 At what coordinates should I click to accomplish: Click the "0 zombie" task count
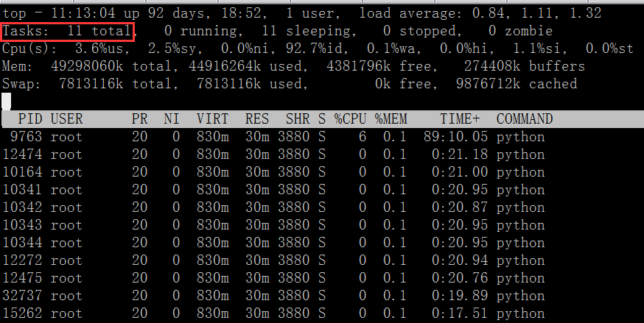tap(520, 31)
